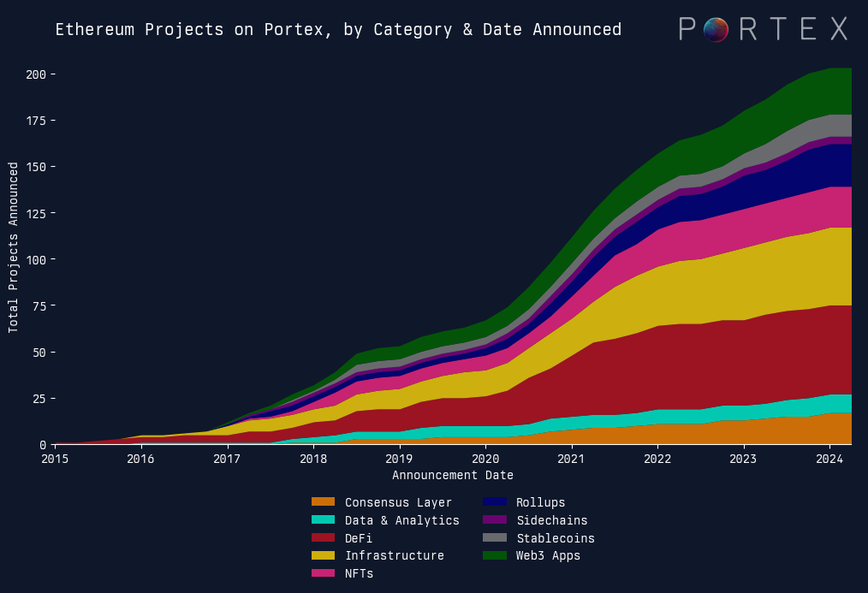Viewport: 868px width, 593px height.
Task: Click the 2021 x-axis tick label
Action: (x=571, y=459)
